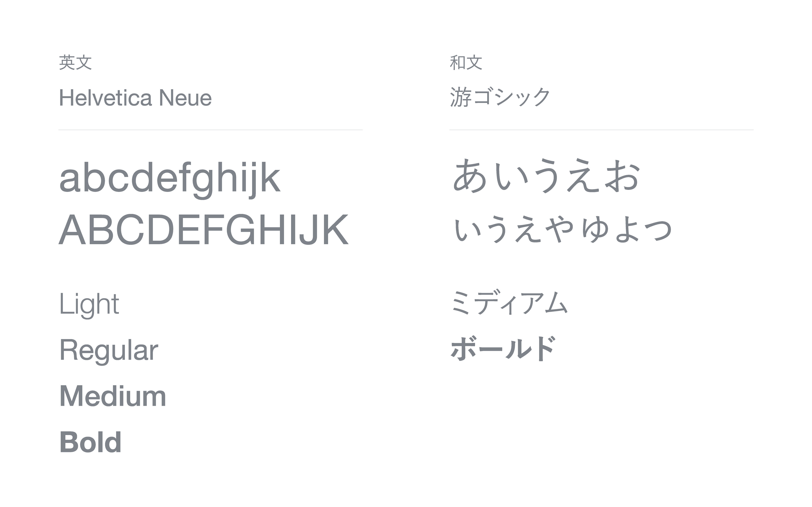This screenshot has height=507, width=812.
Task: Click the いうえやゆよつ hiragana sample
Action: [562, 230]
